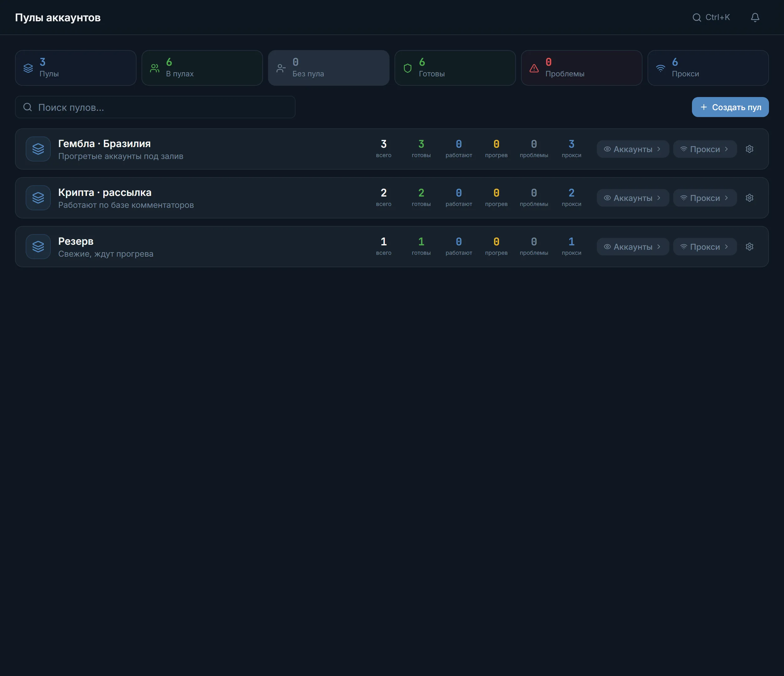
Task: Click wifi icon in top Прокси card
Action: (x=660, y=68)
